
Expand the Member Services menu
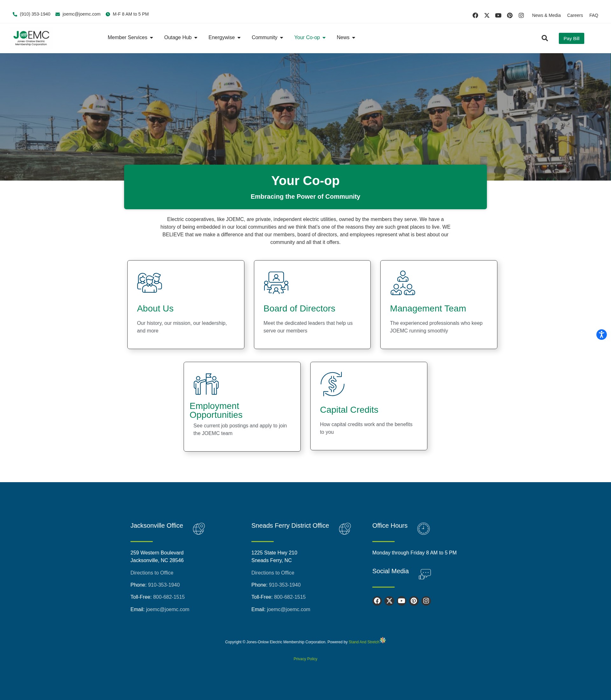(x=130, y=38)
